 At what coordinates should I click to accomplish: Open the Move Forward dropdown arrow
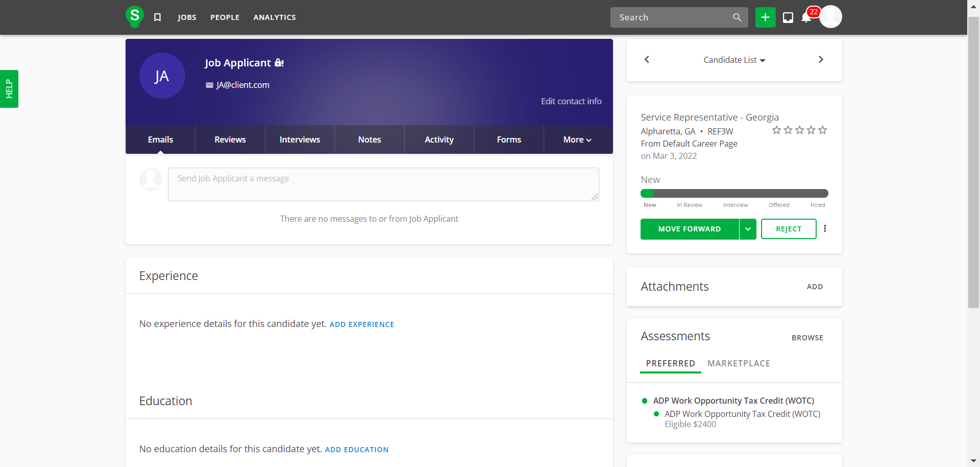coord(748,229)
